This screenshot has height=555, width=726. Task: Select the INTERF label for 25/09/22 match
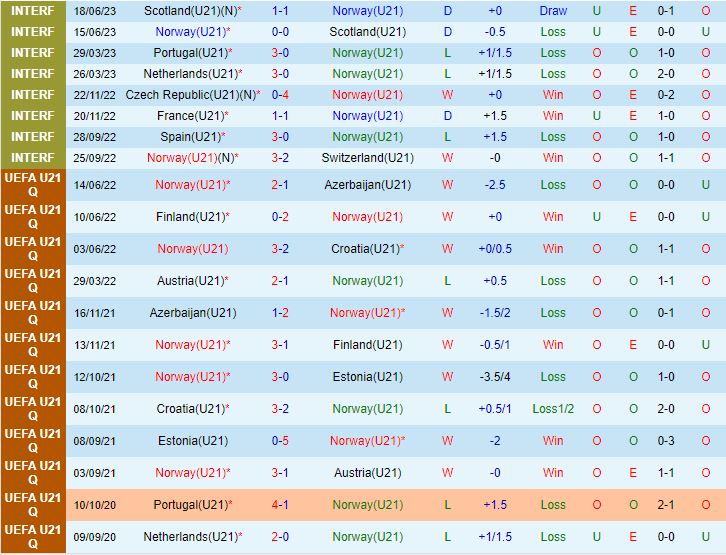pos(32,158)
